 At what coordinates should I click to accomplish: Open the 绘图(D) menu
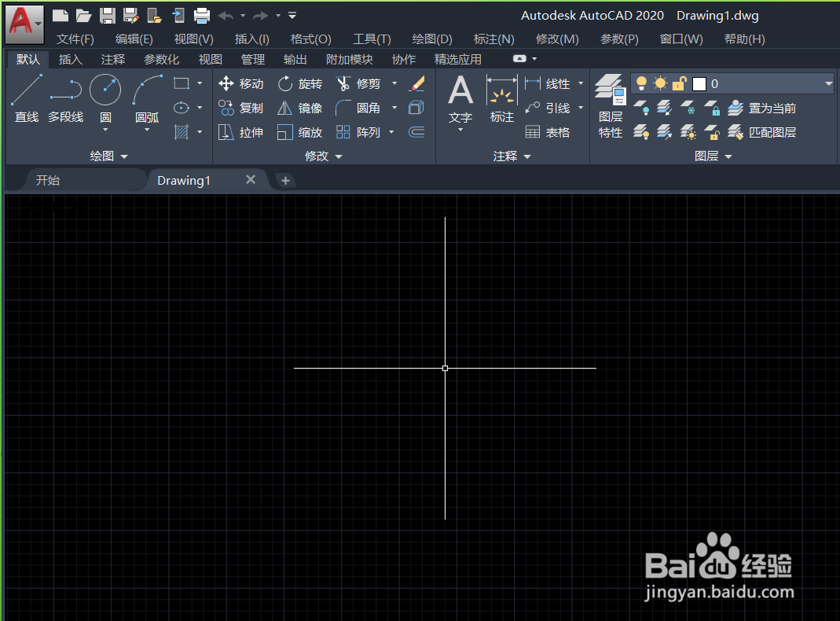coord(431,39)
